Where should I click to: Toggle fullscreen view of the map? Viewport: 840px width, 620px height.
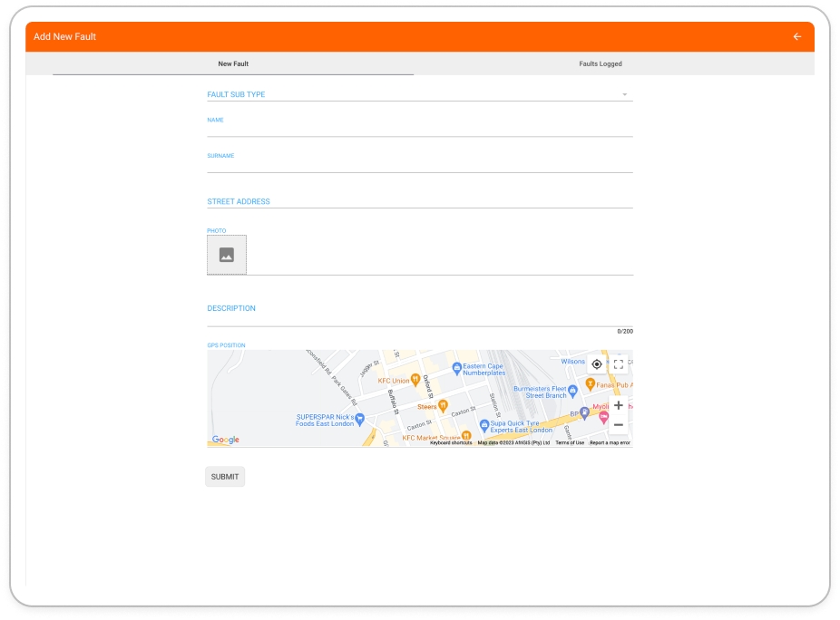pyautogui.click(x=619, y=364)
